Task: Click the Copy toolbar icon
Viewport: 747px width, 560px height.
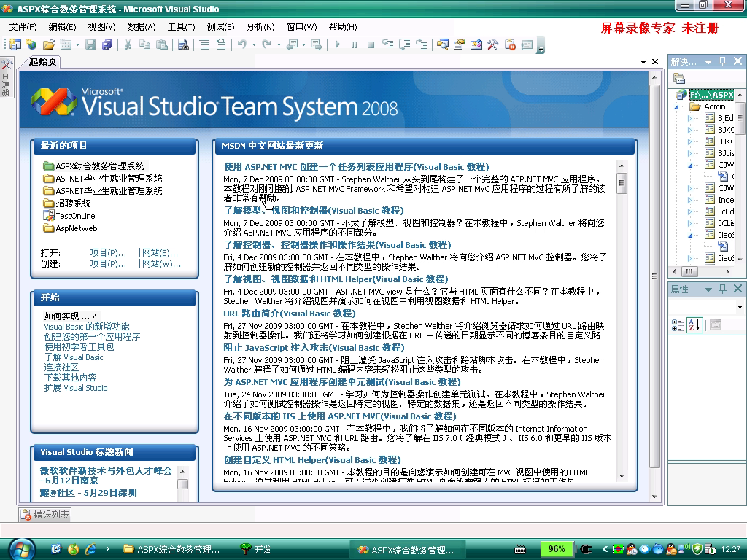Action: pos(145,44)
